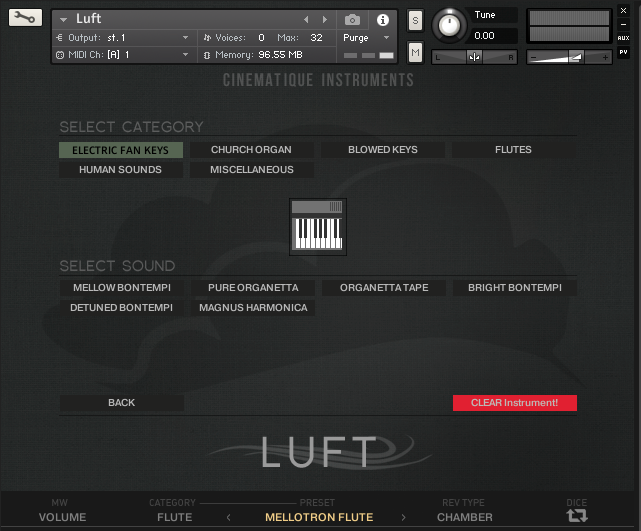
Task: Expand the Purge dropdown menu
Action: (x=366, y=38)
